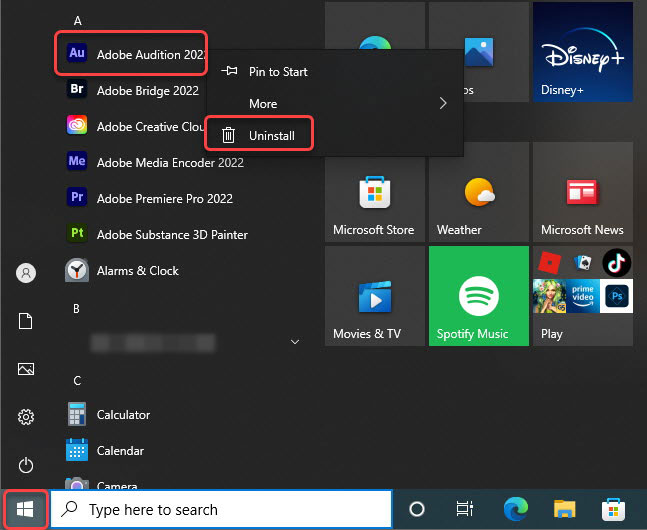Click the game artwork in Play tile
Screen dimensions: 647x530
550,296
